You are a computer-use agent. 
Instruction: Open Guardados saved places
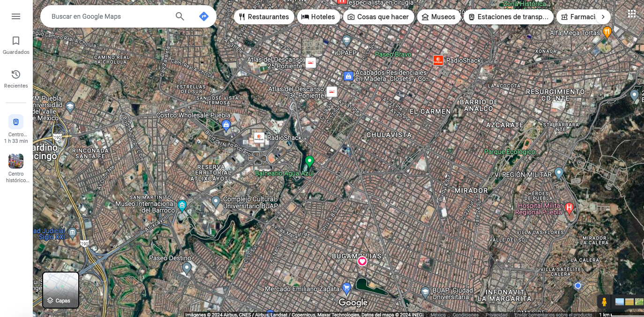(16, 45)
